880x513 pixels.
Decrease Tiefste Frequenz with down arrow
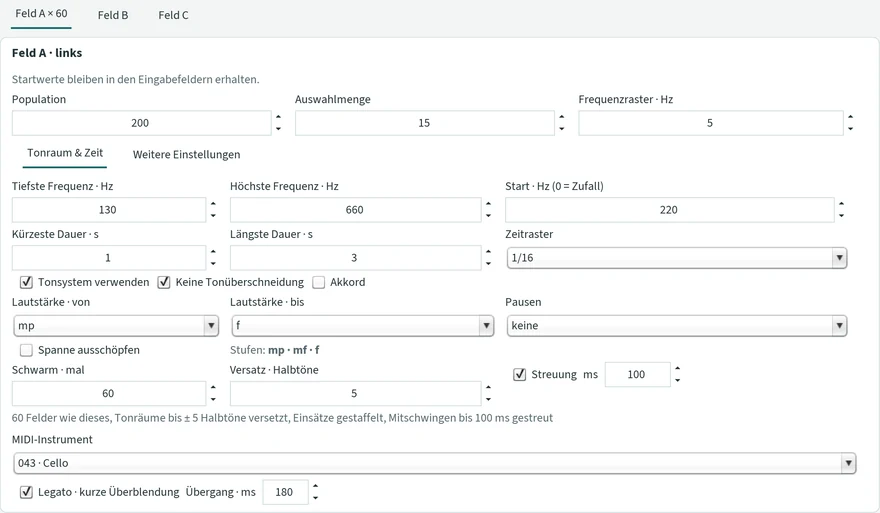click(x=213, y=216)
